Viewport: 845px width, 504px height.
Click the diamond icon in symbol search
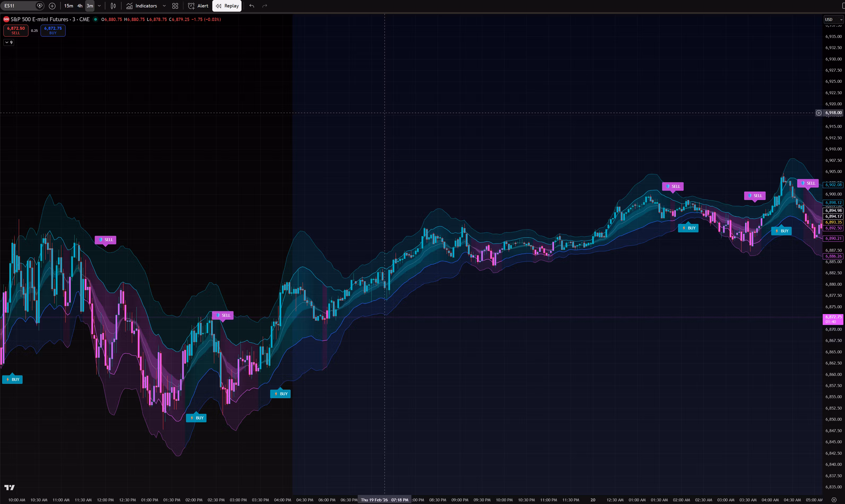(40, 6)
